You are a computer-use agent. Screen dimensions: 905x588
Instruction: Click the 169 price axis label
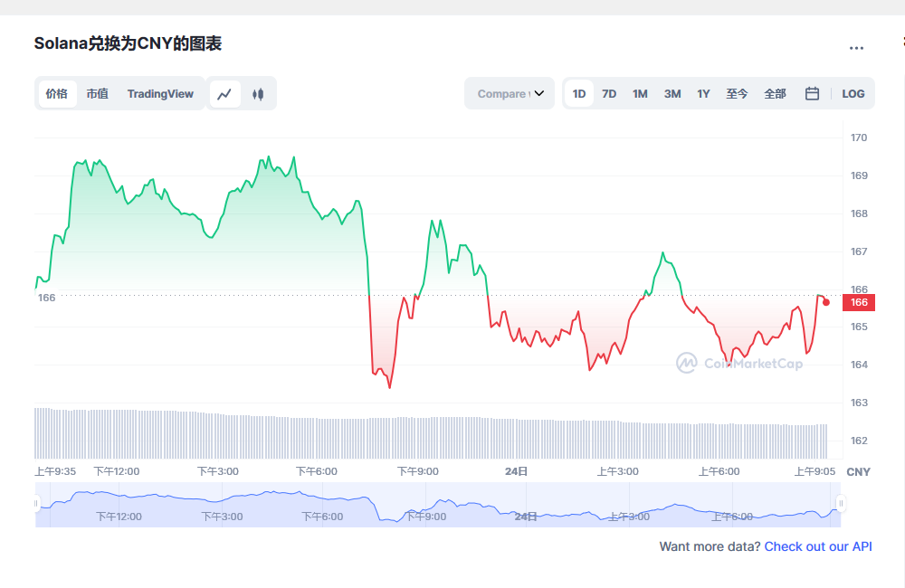[x=859, y=175]
